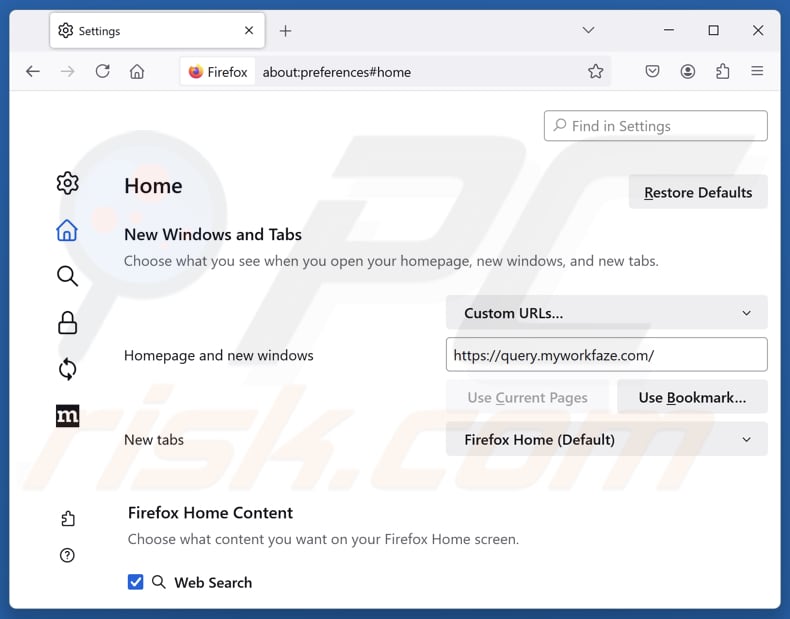
Task: Close the Settings tab
Action: 249,31
